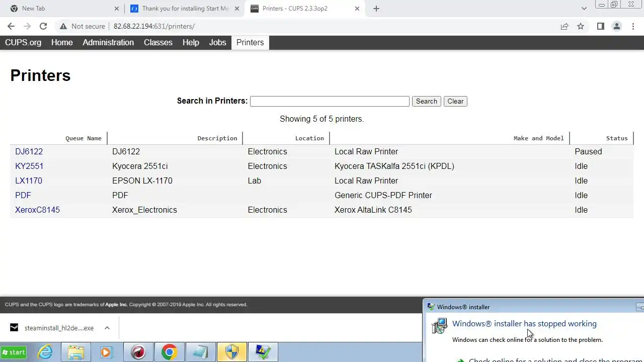
Task: Click Generic CUPS-PDF Printer cell
Action: pyautogui.click(x=383, y=195)
